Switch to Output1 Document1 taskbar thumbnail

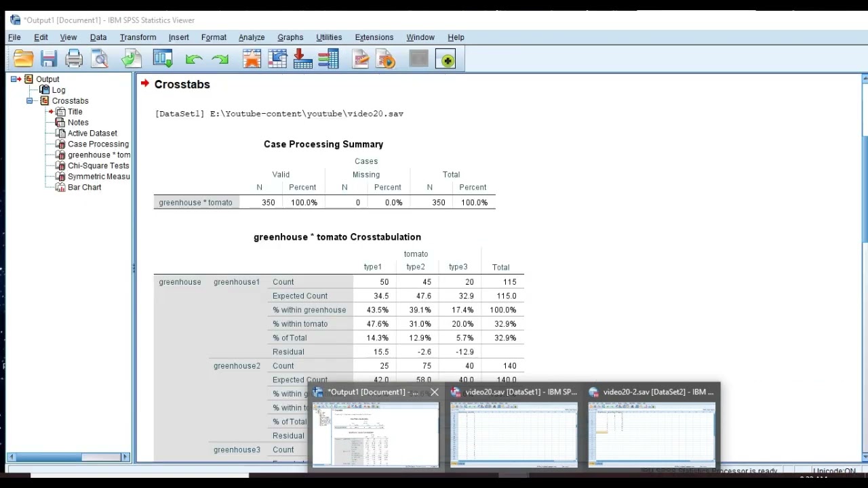[x=375, y=434]
